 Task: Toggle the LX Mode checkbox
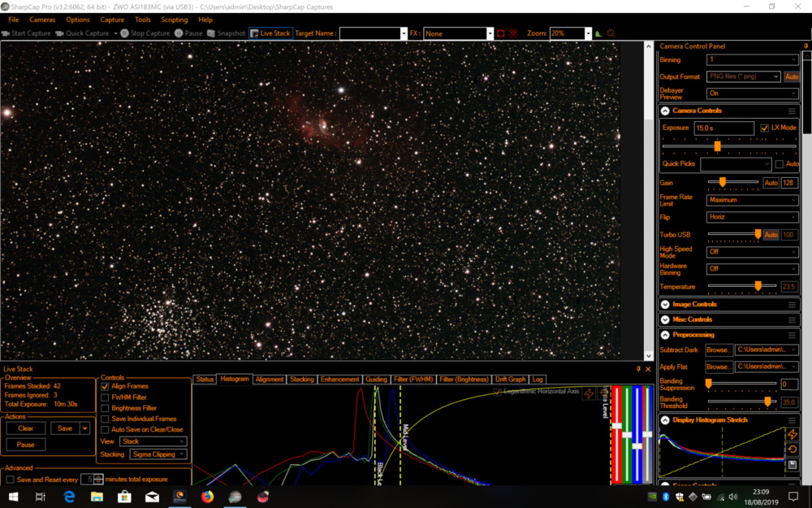(764, 128)
